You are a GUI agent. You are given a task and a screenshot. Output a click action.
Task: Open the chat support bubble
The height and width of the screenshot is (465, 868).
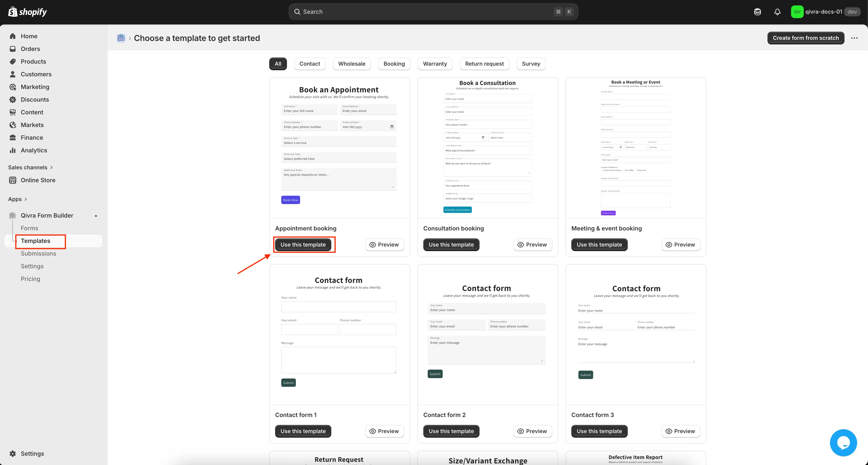(843, 442)
